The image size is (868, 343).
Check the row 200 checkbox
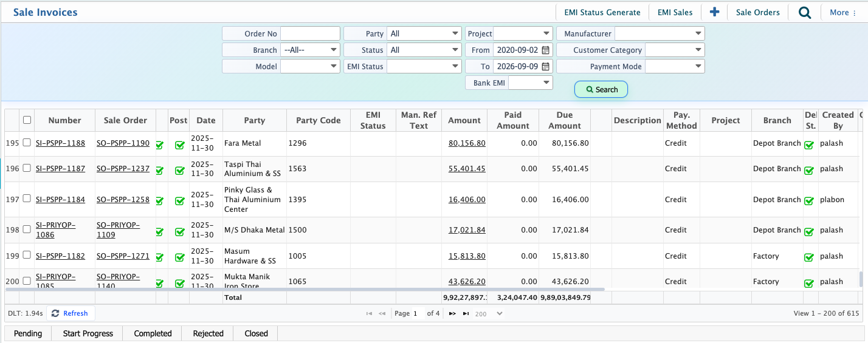(27, 281)
